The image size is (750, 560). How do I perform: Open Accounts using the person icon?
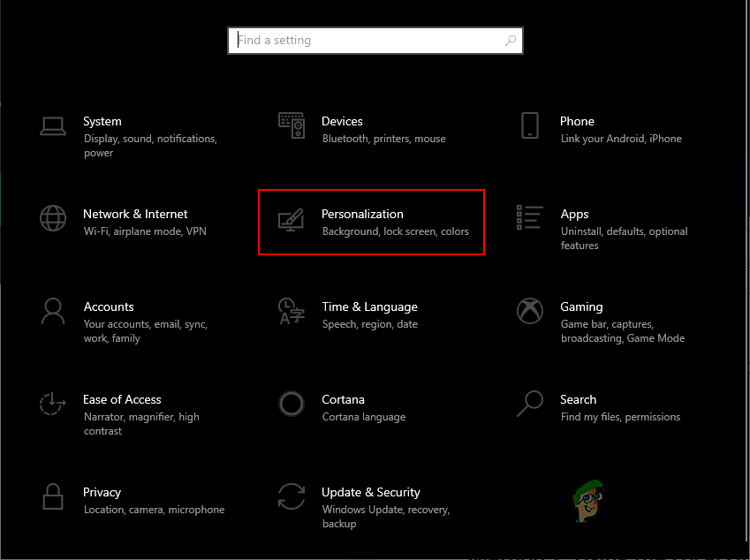53,312
